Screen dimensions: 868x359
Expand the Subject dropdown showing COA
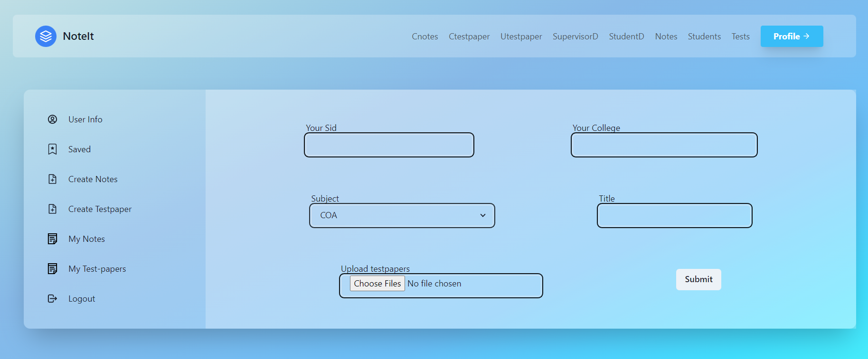pos(402,215)
